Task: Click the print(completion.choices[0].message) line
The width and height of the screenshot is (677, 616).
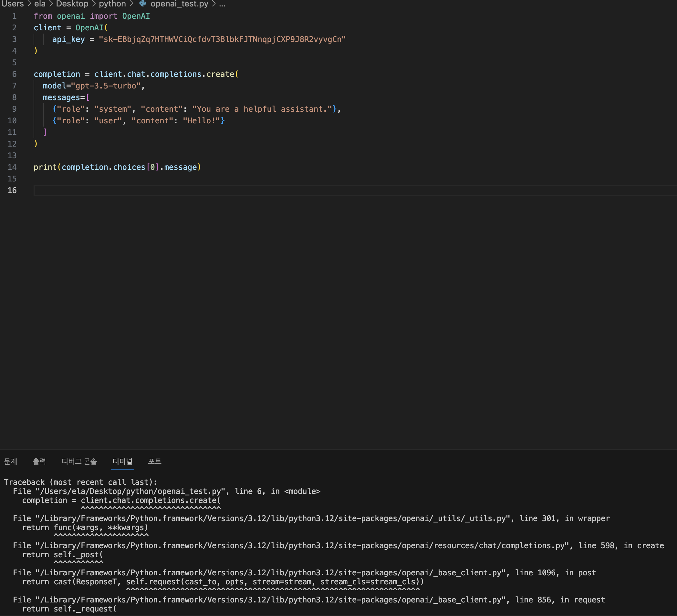Action: point(117,167)
